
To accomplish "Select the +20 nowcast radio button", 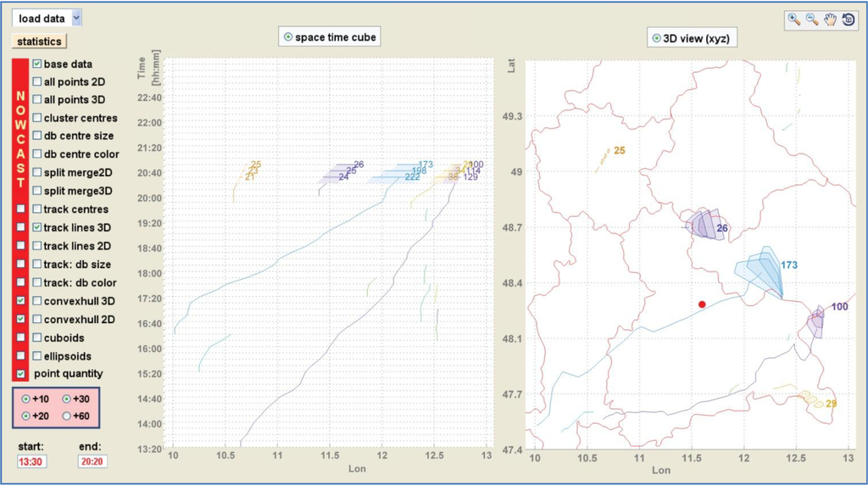I will point(25,416).
